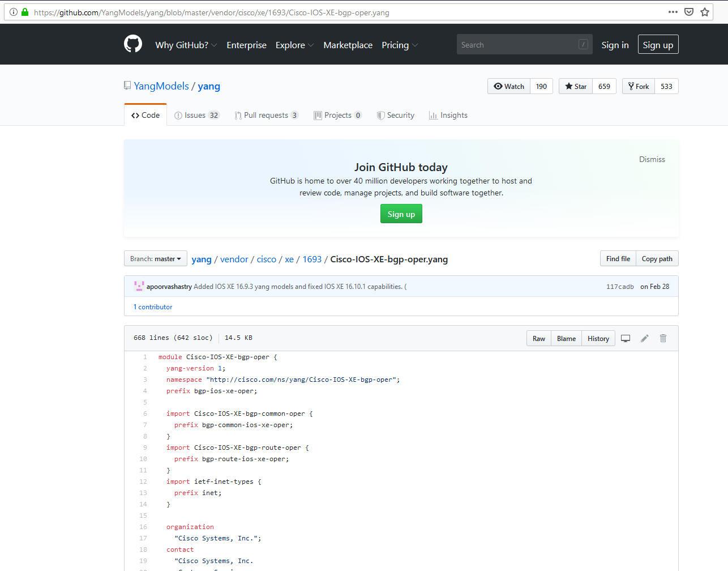Viewport: 728px width, 571px height.
Task: Bookmark this page with the star icon
Action: [x=705, y=12]
